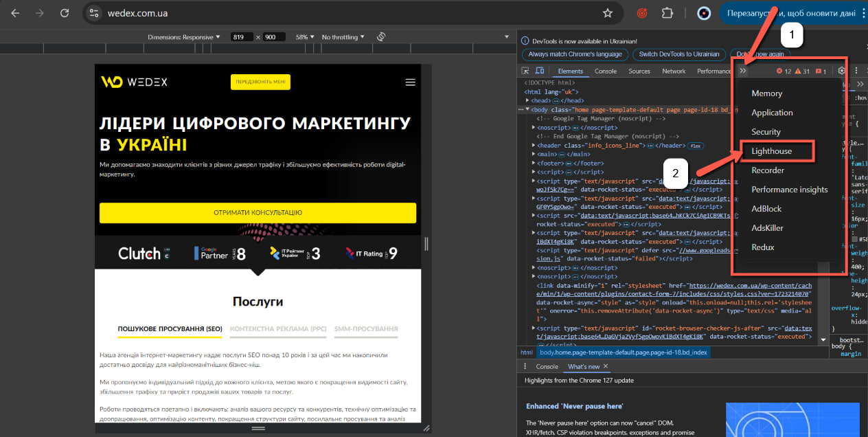Screen dimensions: 868x437
Task: Click the IT Rating 9 badge
Action: [372, 253]
